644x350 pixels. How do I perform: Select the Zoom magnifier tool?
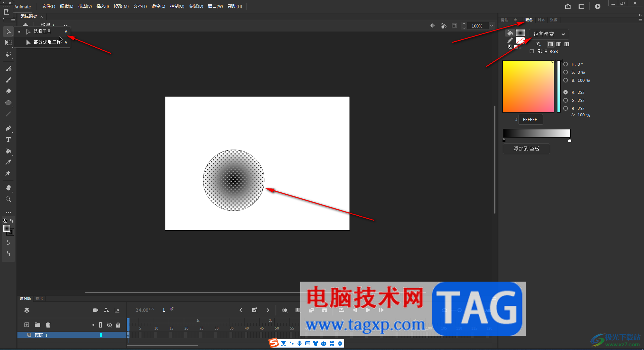tap(8, 199)
